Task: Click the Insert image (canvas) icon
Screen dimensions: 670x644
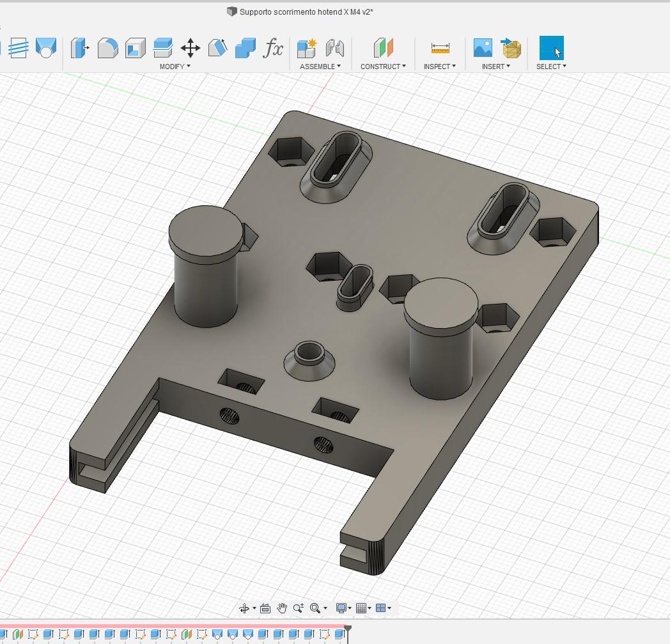Action: tap(483, 48)
